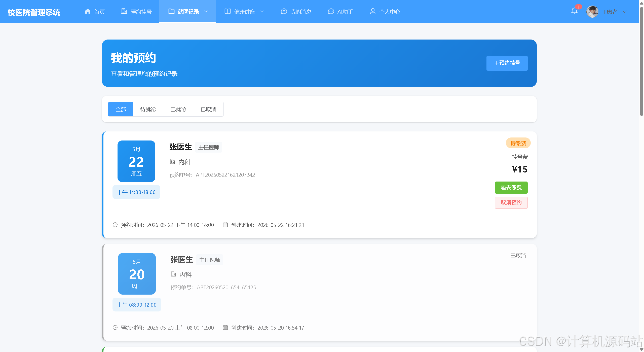644x352 pixels.
Task: Click 张医生 name on the May 20 card
Action: click(181, 260)
